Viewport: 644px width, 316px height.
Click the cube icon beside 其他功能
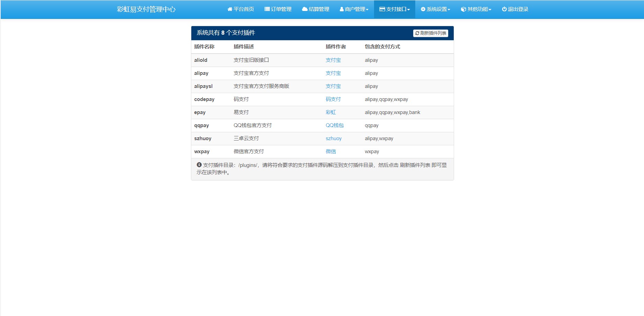click(464, 9)
